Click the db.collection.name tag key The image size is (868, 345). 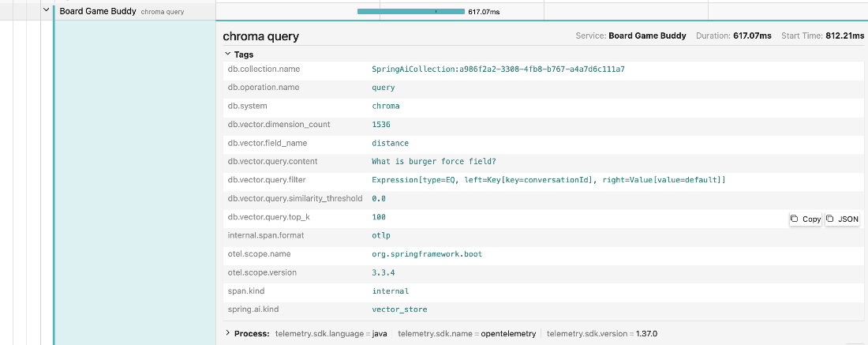tap(264, 69)
